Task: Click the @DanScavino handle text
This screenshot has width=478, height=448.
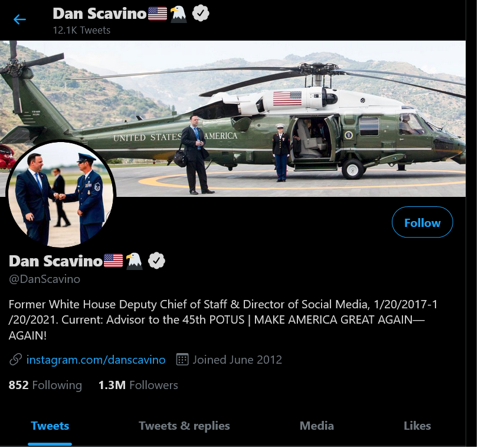Action: click(44, 279)
